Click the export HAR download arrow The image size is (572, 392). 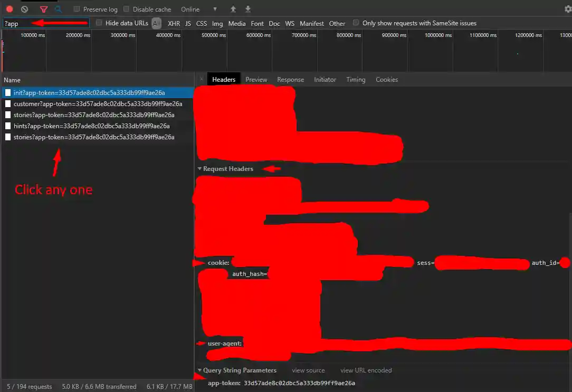(x=248, y=9)
